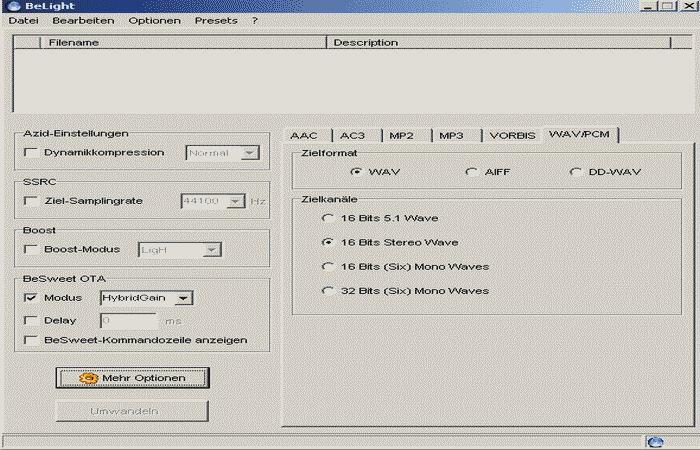Select 16 Bits 5.1 Wave channel option
Image resolution: width=700 pixels, height=450 pixels.
click(x=327, y=217)
